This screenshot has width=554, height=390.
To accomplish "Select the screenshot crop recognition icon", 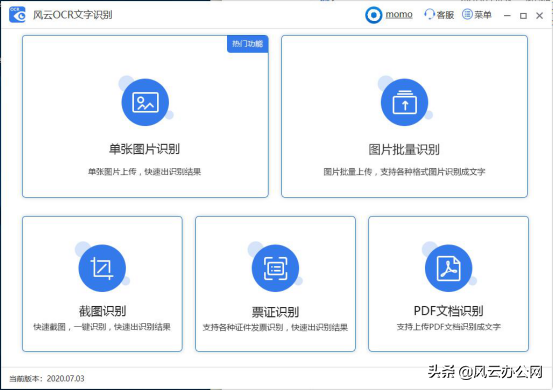I will tap(102, 268).
